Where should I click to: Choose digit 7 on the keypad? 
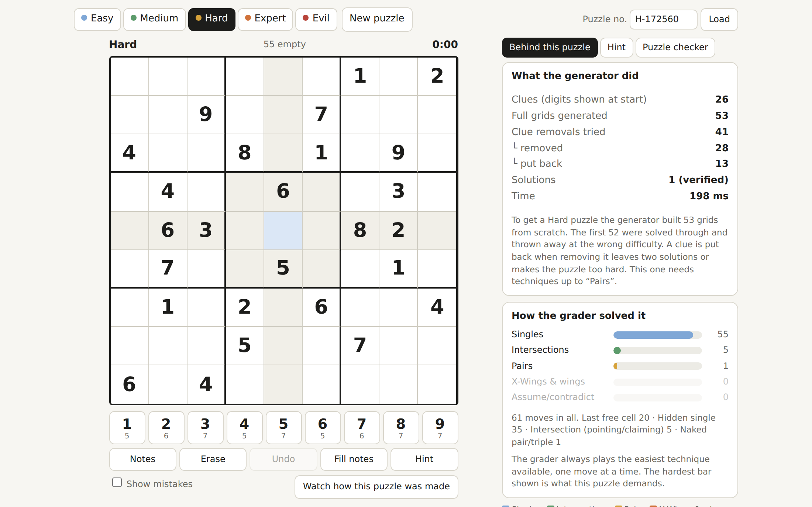pyautogui.click(x=362, y=428)
